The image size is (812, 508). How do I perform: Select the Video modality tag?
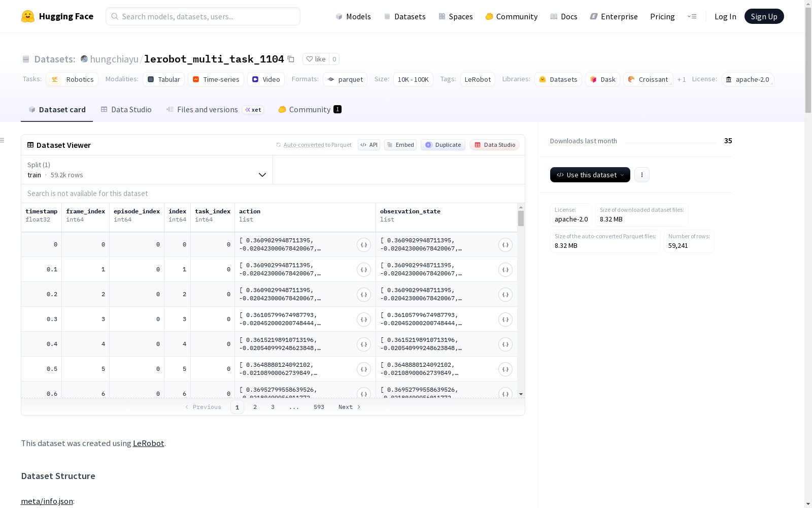(x=266, y=79)
